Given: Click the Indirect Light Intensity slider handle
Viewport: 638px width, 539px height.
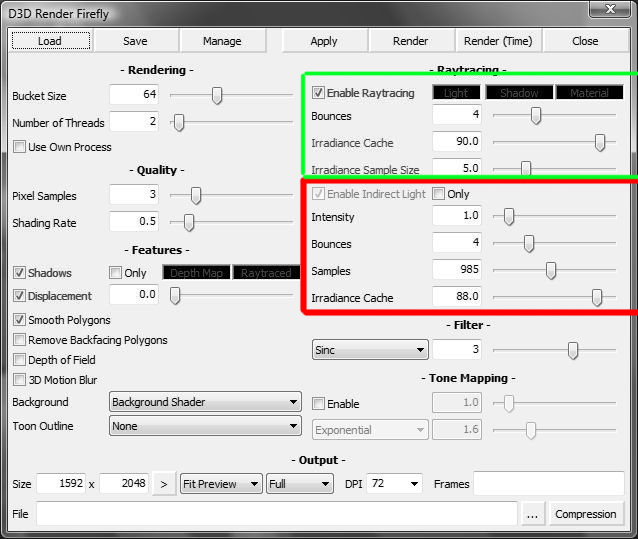Looking at the screenshot, I should click(509, 216).
